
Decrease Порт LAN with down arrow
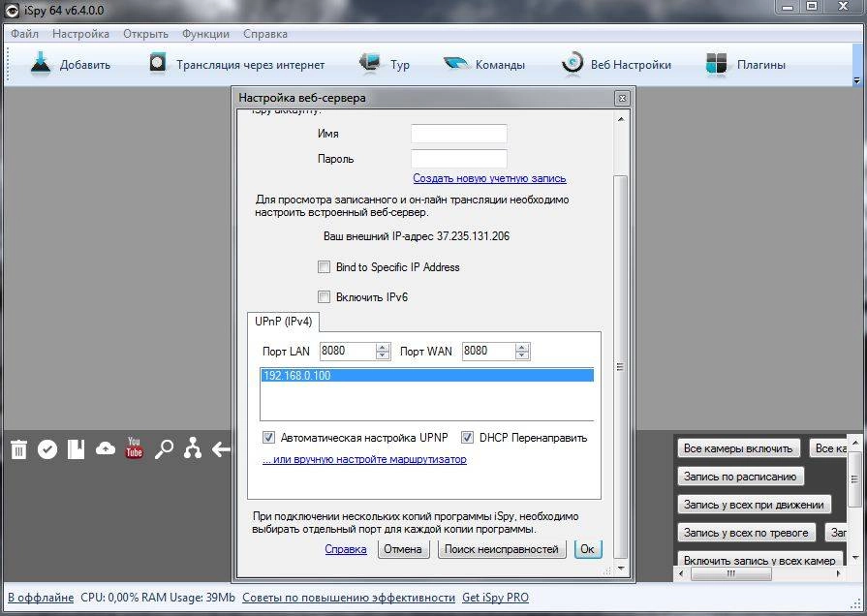click(x=383, y=355)
